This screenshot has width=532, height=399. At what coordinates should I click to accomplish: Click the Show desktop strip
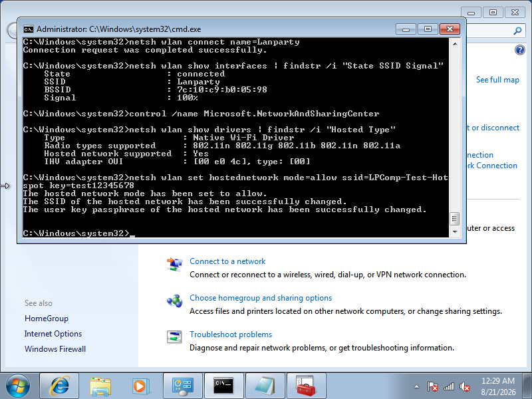coord(527,386)
